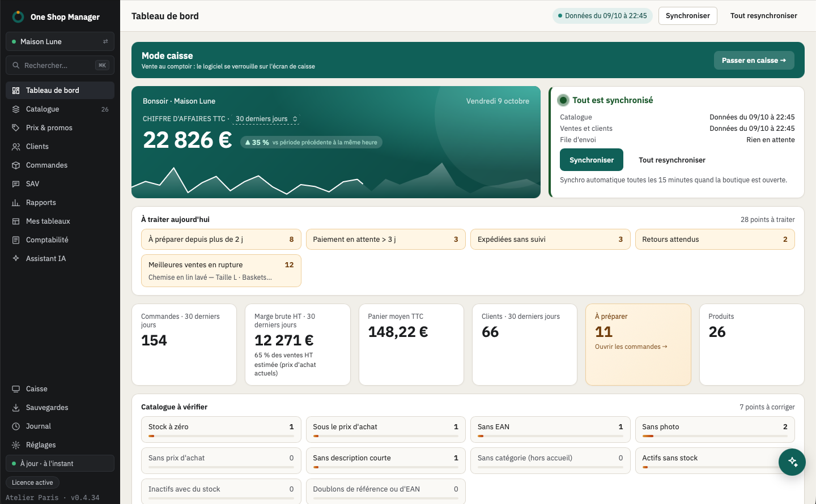Click the Journal clock icon
The height and width of the screenshot is (504, 816).
click(x=16, y=426)
